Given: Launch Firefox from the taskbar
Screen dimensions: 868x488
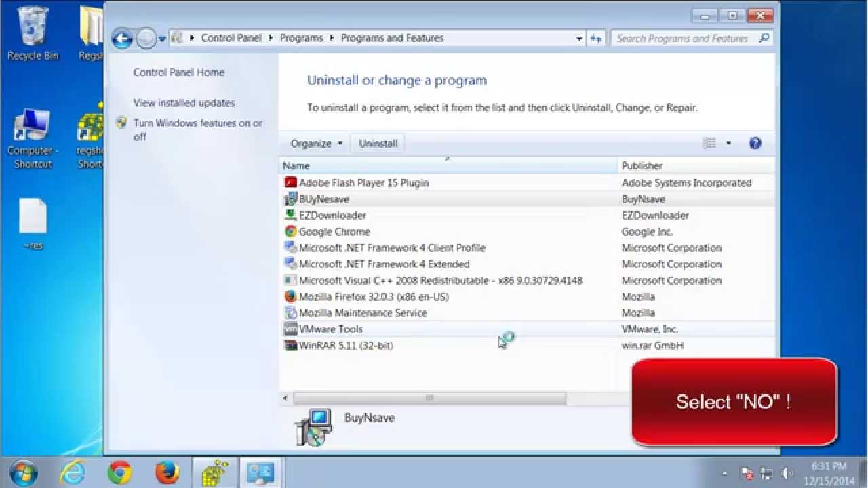Looking at the screenshot, I should pos(165,472).
